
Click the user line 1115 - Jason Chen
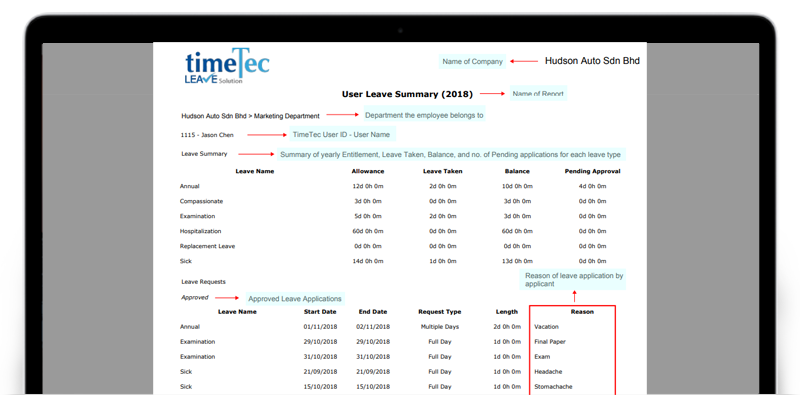(x=207, y=135)
